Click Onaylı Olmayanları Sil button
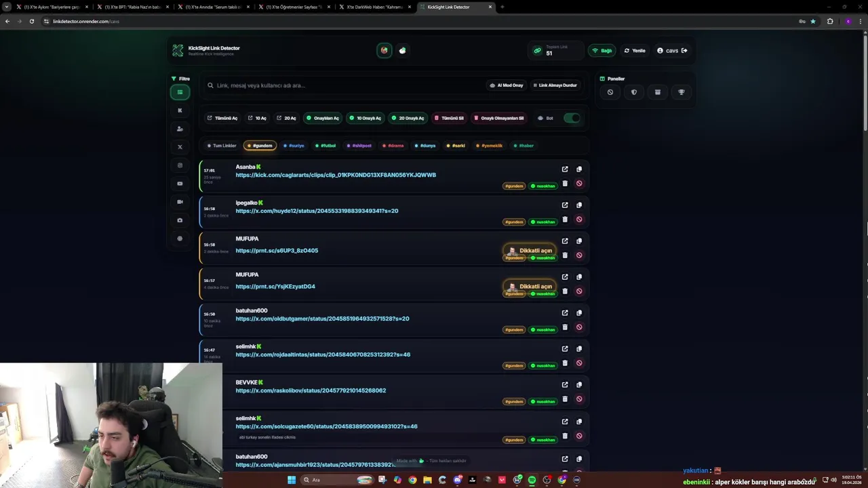This screenshot has width=868, height=488. 498,118
